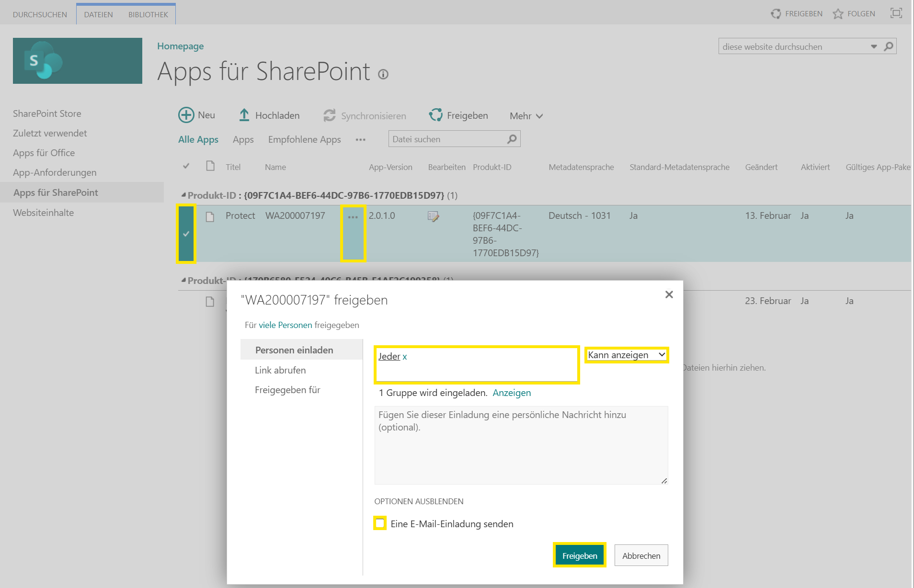The height and width of the screenshot is (588, 914).
Task: Click the Datei suchen magnifier icon
Action: tap(512, 139)
